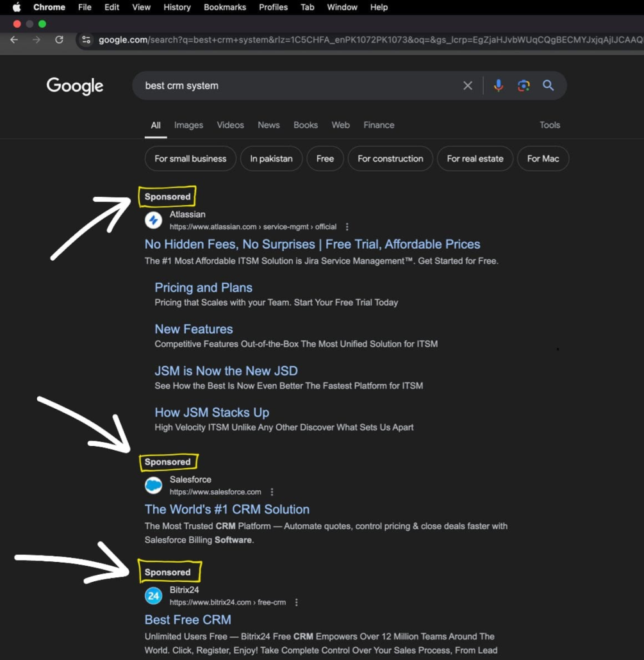View site information icon in address bar

(x=87, y=40)
